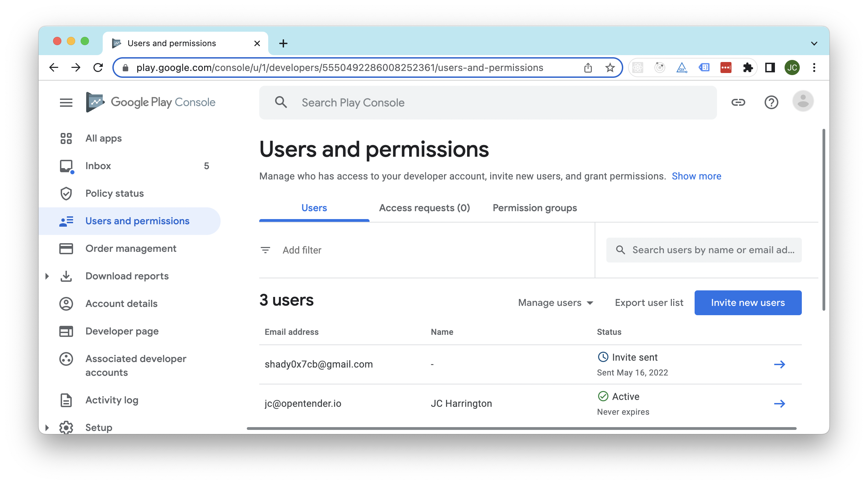Click the React DevTools extension icon
The image size is (868, 485).
(x=638, y=68)
